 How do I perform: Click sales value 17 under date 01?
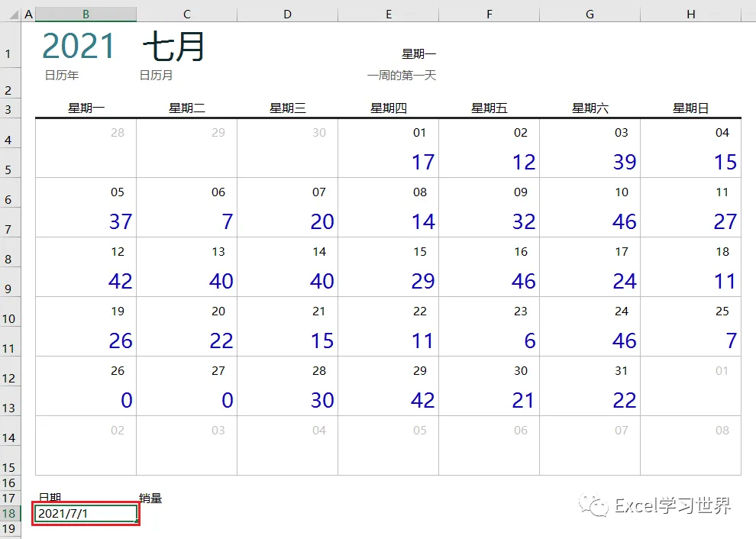click(x=423, y=162)
